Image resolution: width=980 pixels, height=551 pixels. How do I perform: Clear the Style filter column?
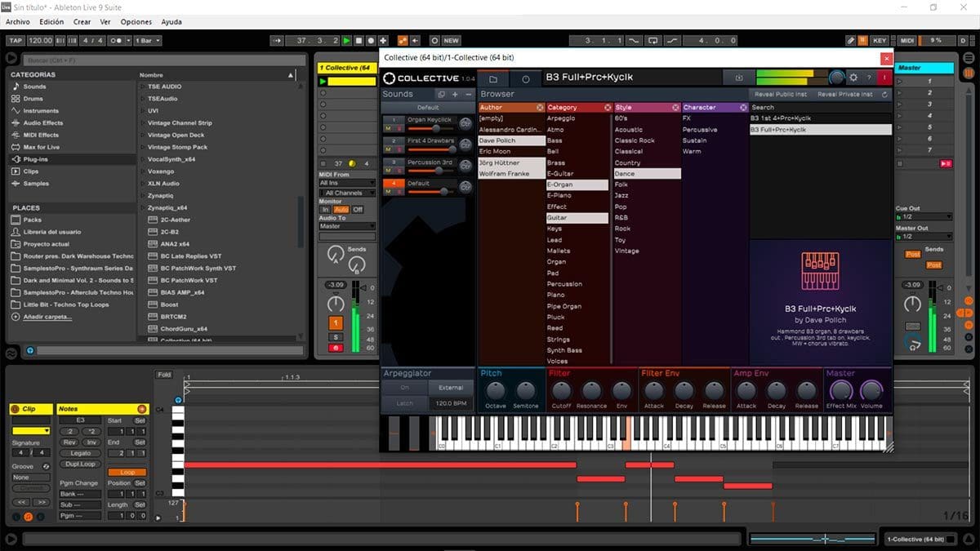(675, 108)
